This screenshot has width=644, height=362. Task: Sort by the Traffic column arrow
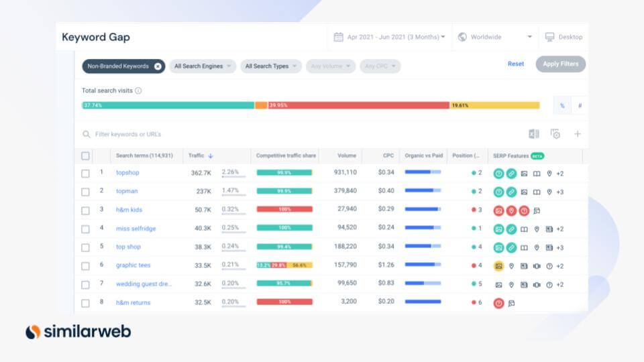pyautogui.click(x=211, y=156)
